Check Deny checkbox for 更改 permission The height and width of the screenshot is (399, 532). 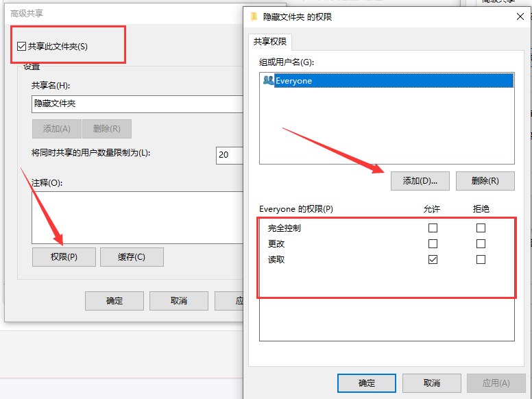pos(481,244)
